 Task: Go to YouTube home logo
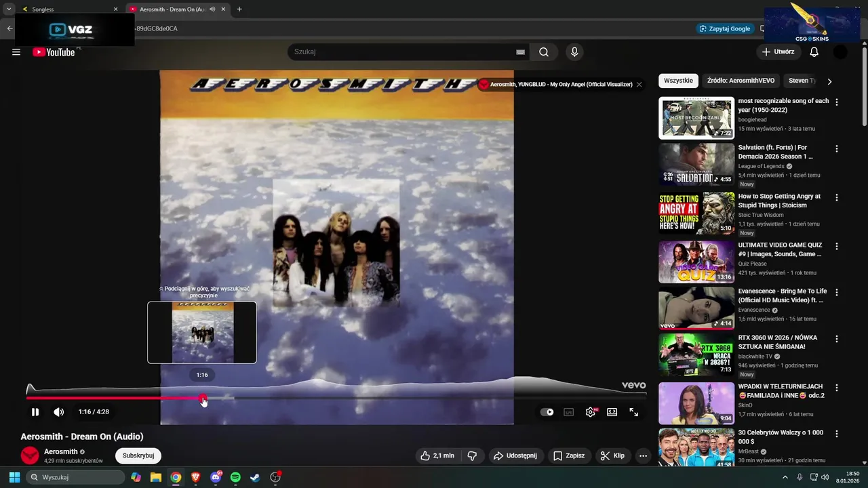coord(54,52)
